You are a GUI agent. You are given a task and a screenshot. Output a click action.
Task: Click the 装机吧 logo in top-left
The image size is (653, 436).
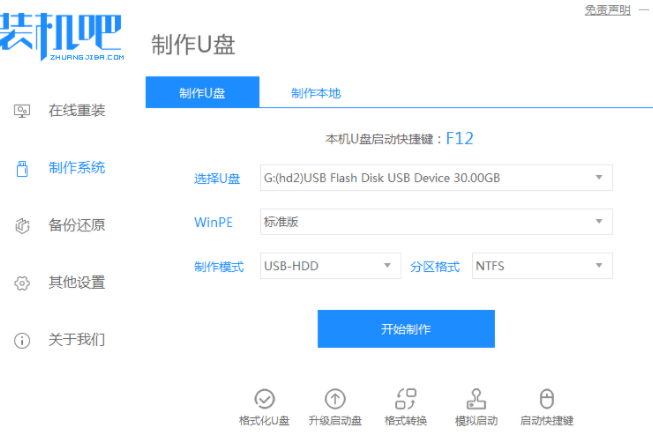(62, 37)
